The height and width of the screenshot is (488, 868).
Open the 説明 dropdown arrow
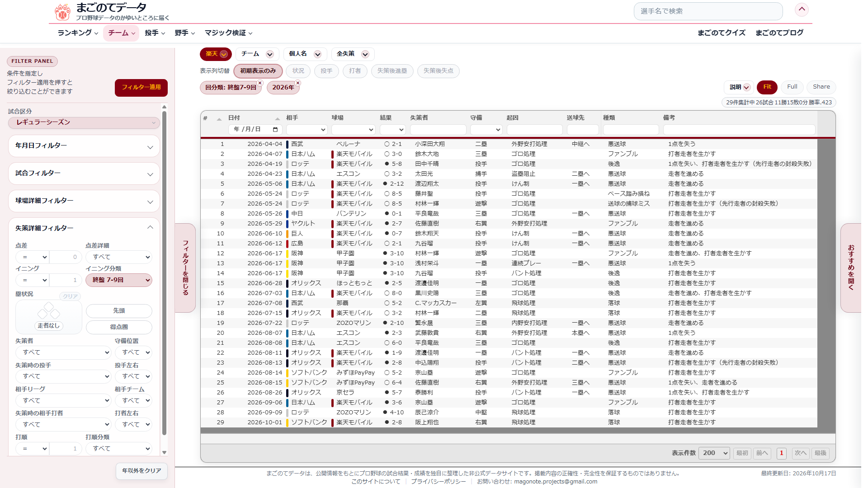(746, 87)
